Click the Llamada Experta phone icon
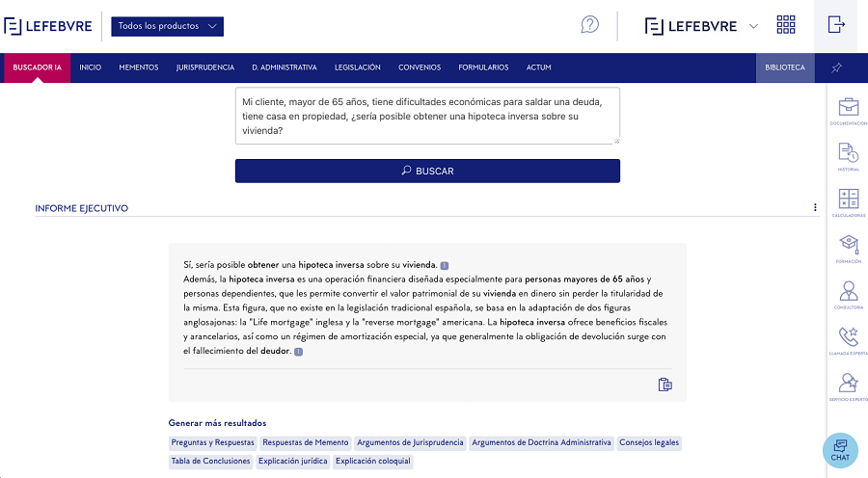Screen dimensions: 868x478 [848, 338]
